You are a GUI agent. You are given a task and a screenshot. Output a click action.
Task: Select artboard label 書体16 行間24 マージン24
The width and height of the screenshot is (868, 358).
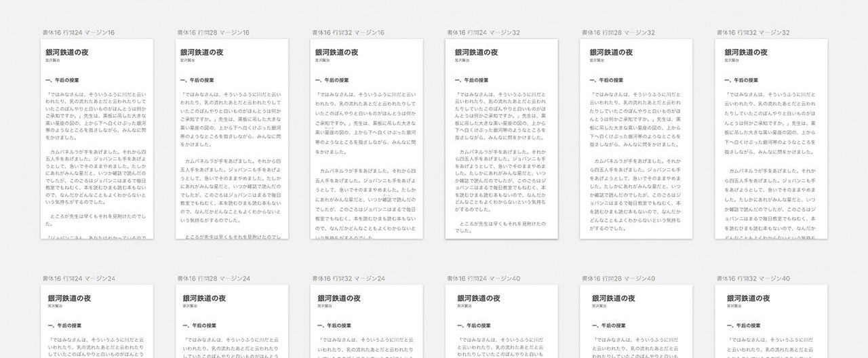coord(78,279)
